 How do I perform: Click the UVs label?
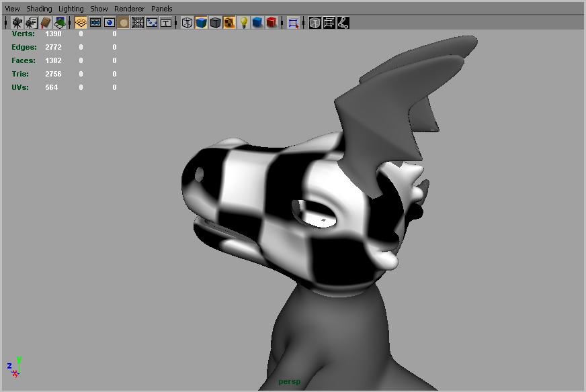click(20, 87)
